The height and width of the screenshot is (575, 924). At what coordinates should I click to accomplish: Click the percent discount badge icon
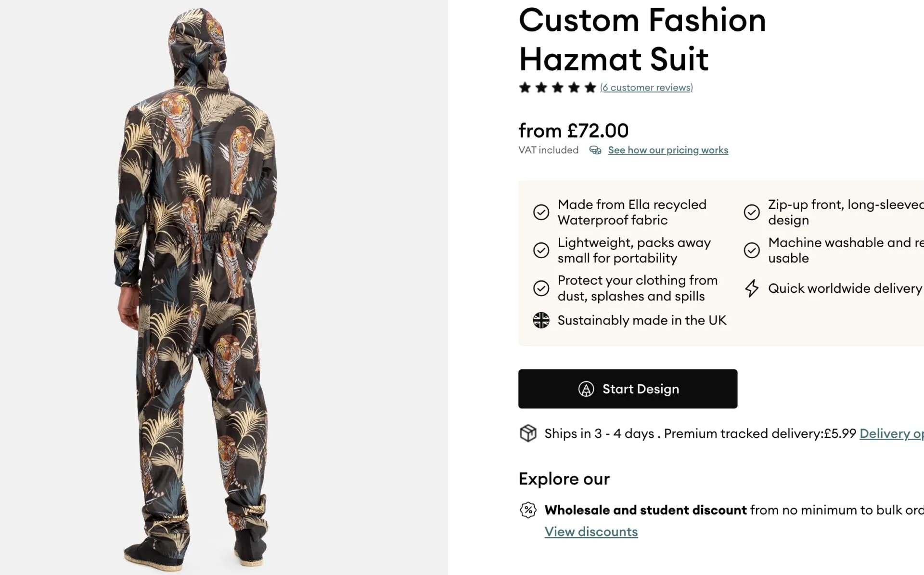click(x=528, y=510)
